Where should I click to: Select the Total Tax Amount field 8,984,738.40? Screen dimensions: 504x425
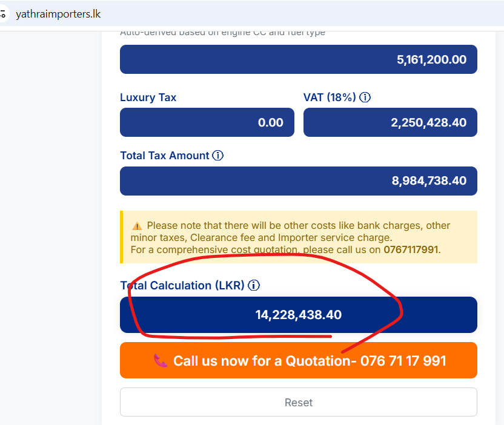[298, 181]
